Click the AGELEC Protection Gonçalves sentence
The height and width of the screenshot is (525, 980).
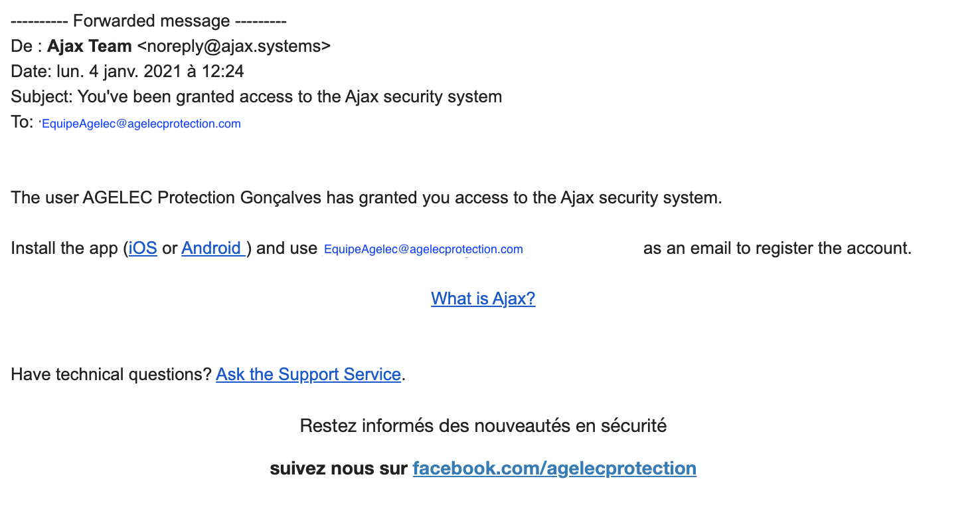(366, 198)
